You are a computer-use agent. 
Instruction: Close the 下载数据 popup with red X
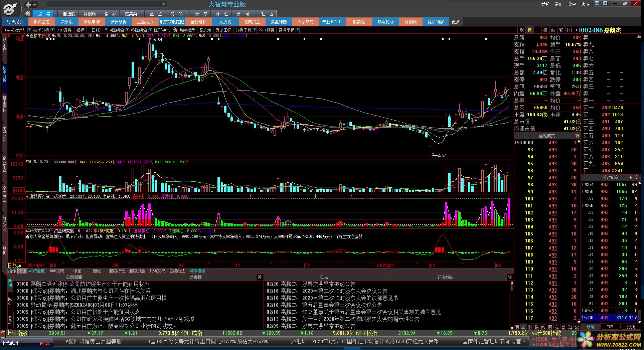(x=48, y=343)
